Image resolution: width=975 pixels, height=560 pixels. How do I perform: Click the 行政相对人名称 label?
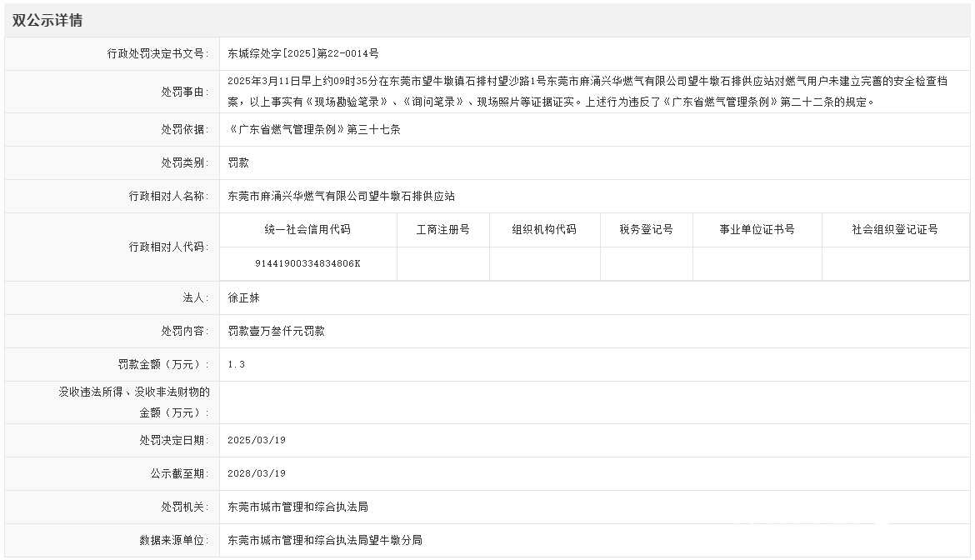[x=169, y=197]
